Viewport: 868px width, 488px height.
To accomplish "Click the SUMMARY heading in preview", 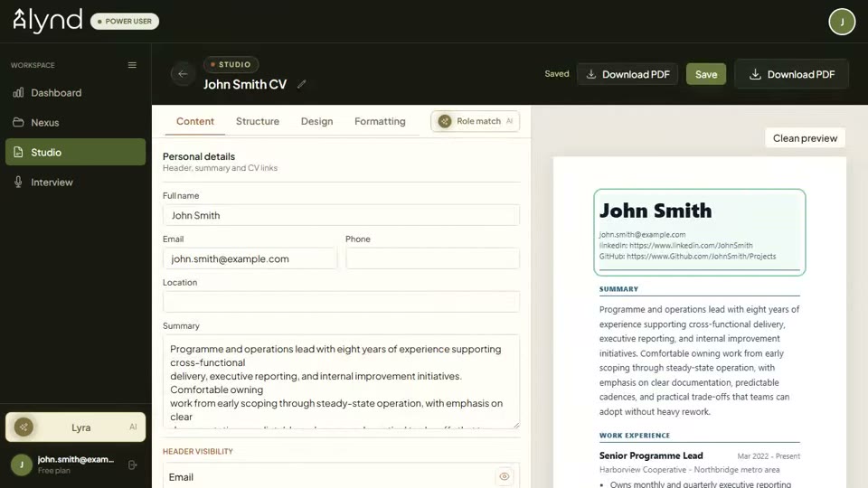I will [618, 289].
